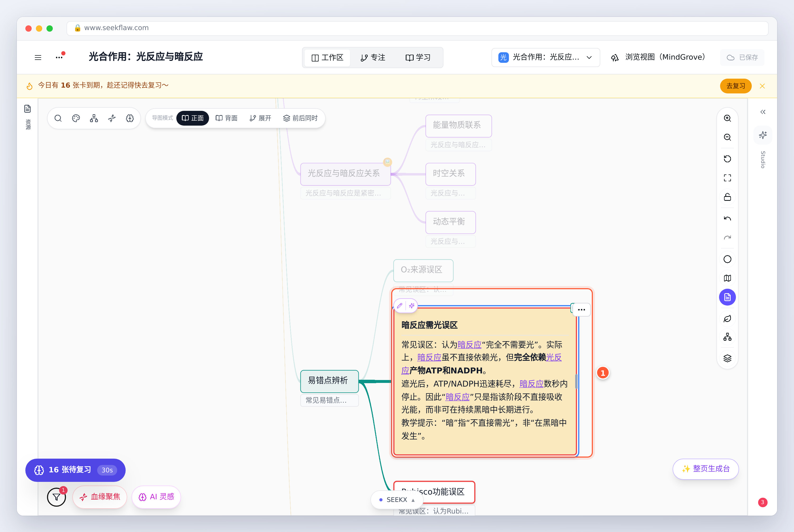Enter fullscreen fit view

pos(727,178)
